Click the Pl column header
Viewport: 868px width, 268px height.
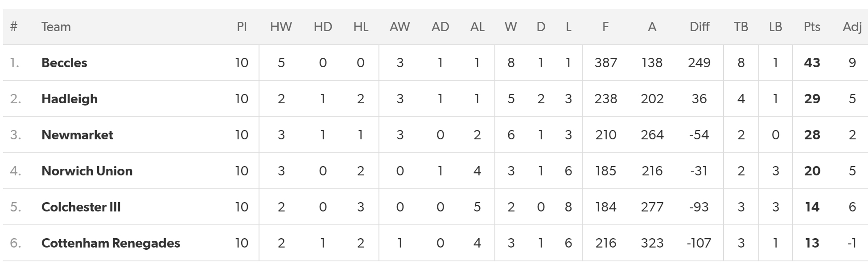coord(242,27)
